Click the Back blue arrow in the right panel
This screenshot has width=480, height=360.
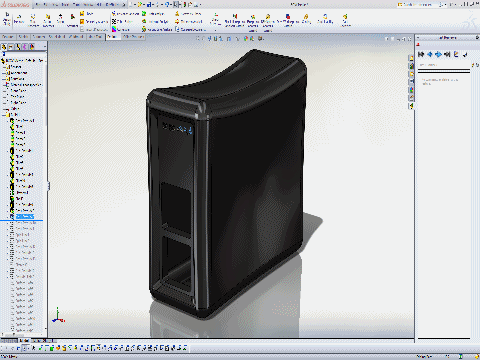tap(430, 54)
